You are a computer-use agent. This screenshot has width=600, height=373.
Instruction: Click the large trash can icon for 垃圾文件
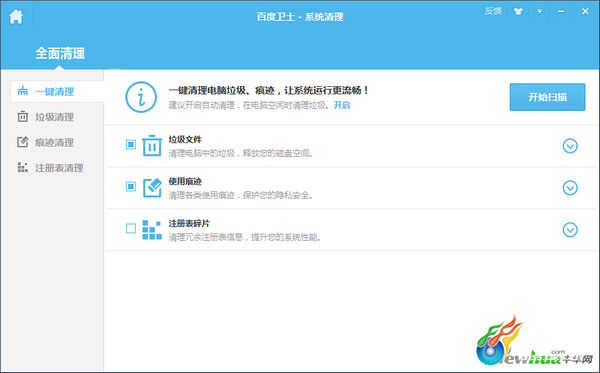[152, 145]
